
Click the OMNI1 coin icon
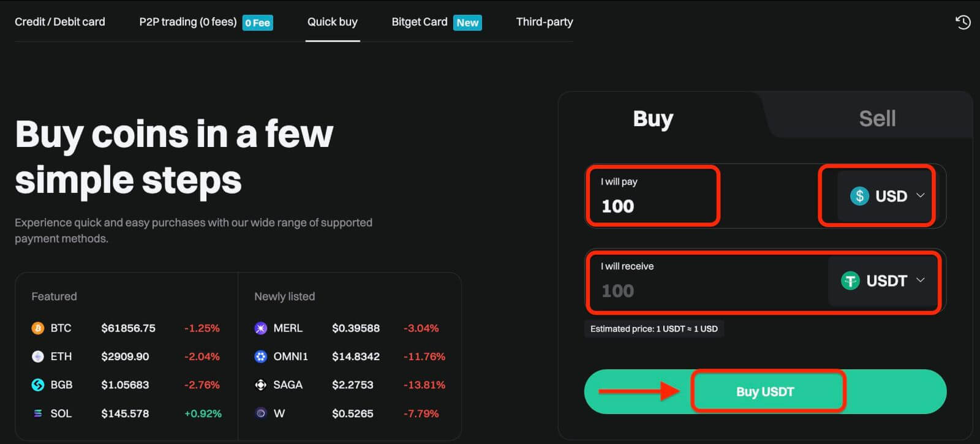click(261, 356)
